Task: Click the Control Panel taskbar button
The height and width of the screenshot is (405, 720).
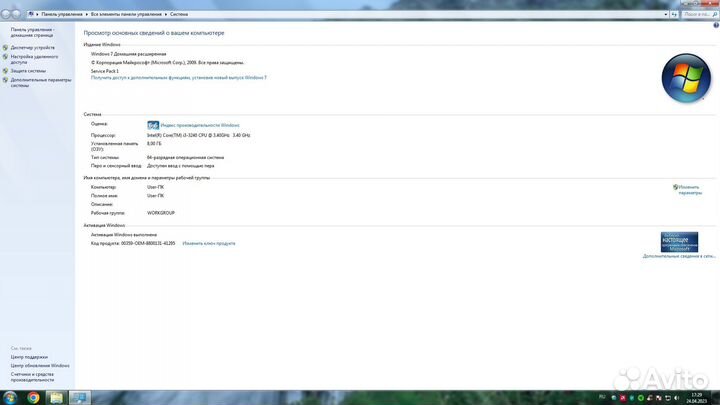Action: pos(78,397)
